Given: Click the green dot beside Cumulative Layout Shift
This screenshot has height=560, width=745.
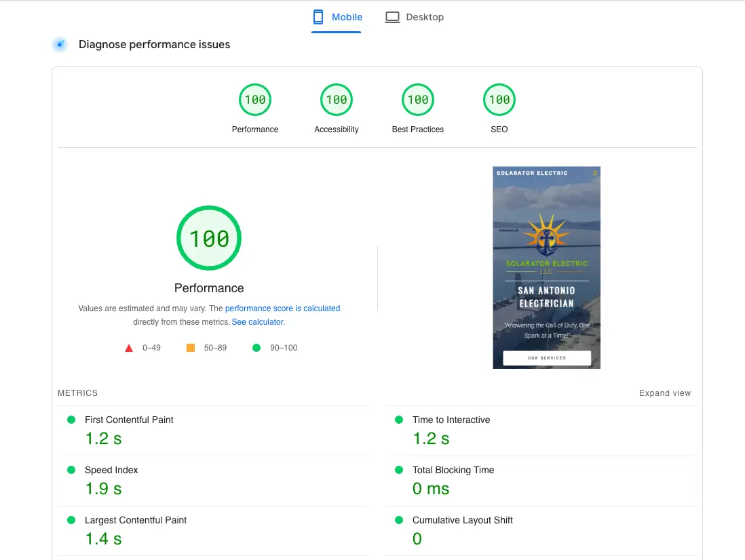Looking at the screenshot, I should pyautogui.click(x=398, y=520).
